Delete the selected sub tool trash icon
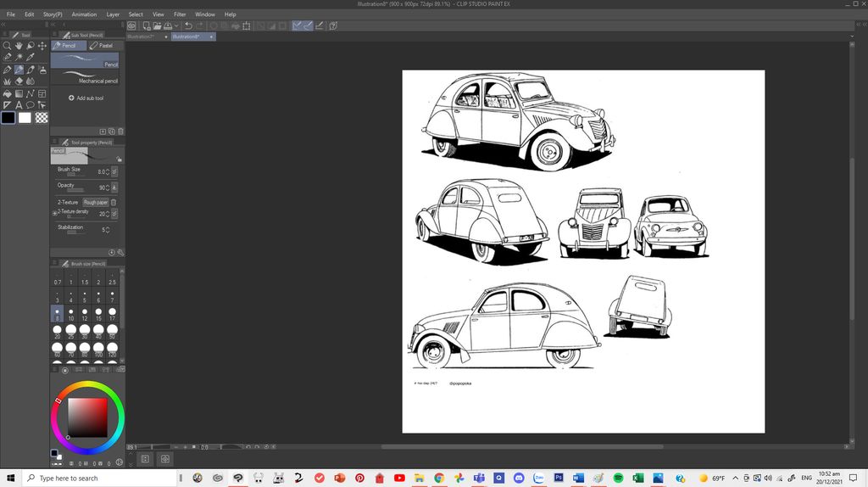868x487 pixels. coord(120,132)
